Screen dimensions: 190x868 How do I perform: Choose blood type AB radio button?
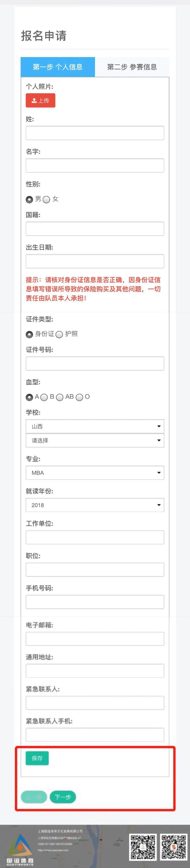[60, 397]
